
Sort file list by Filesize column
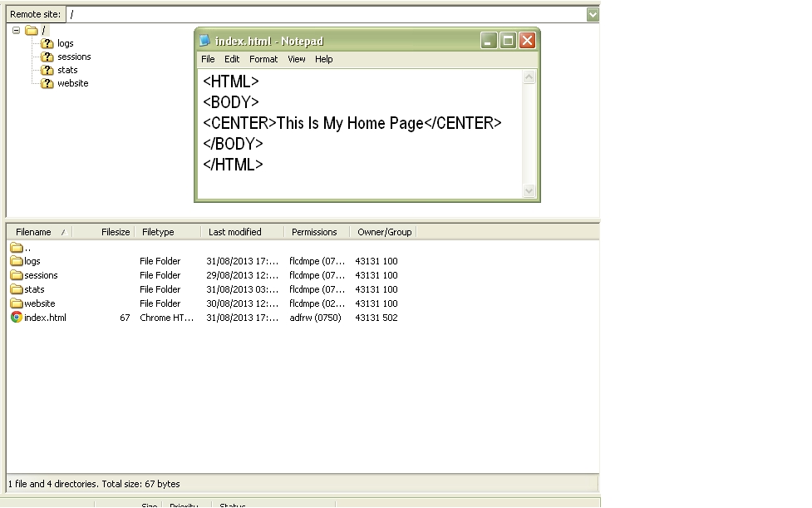click(104, 232)
